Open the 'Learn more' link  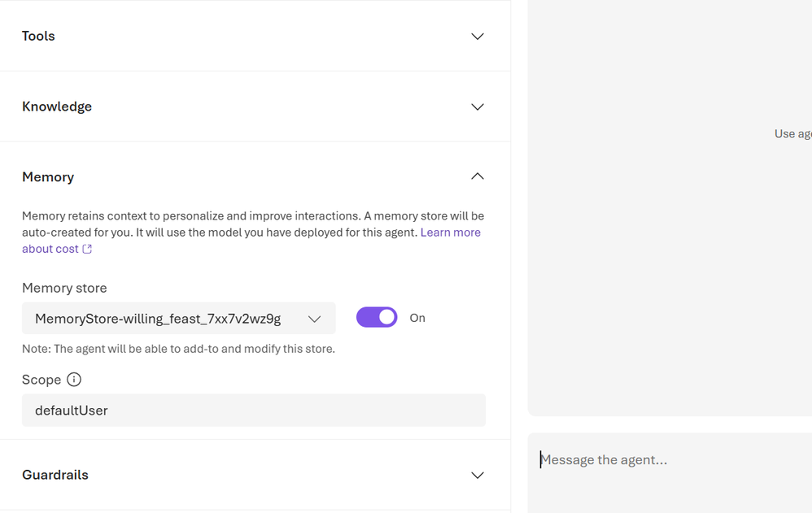pos(450,233)
